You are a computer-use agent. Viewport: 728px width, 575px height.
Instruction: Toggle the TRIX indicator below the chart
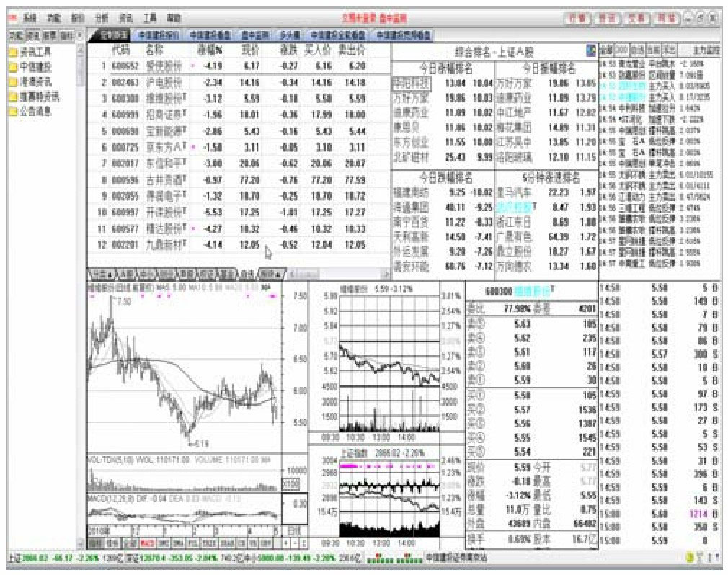(208, 543)
